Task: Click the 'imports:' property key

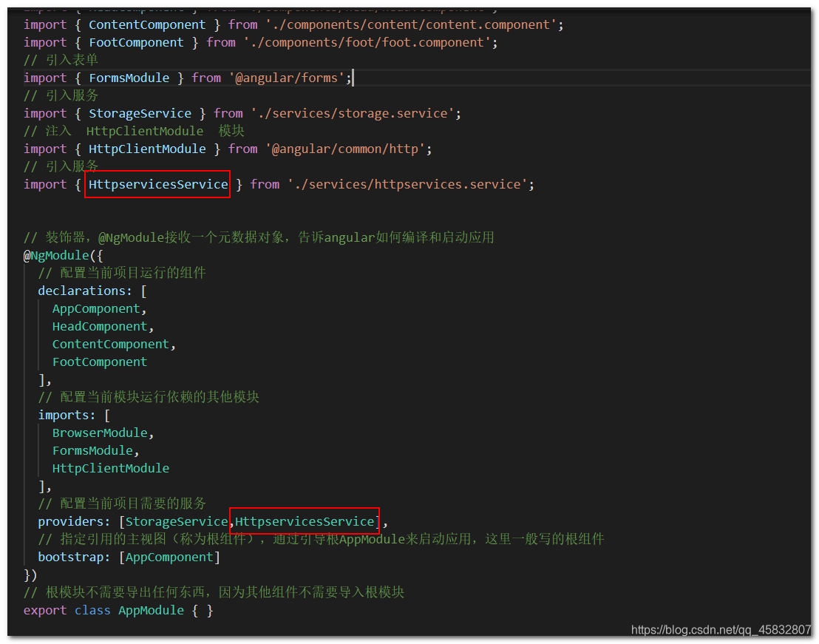Action: pyautogui.click(x=67, y=416)
